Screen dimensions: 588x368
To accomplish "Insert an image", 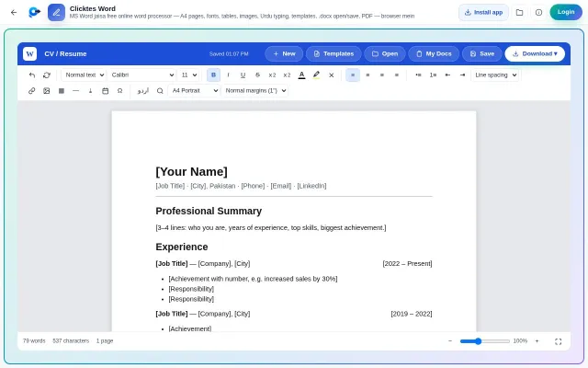I will pyautogui.click(x=47, y=91).
